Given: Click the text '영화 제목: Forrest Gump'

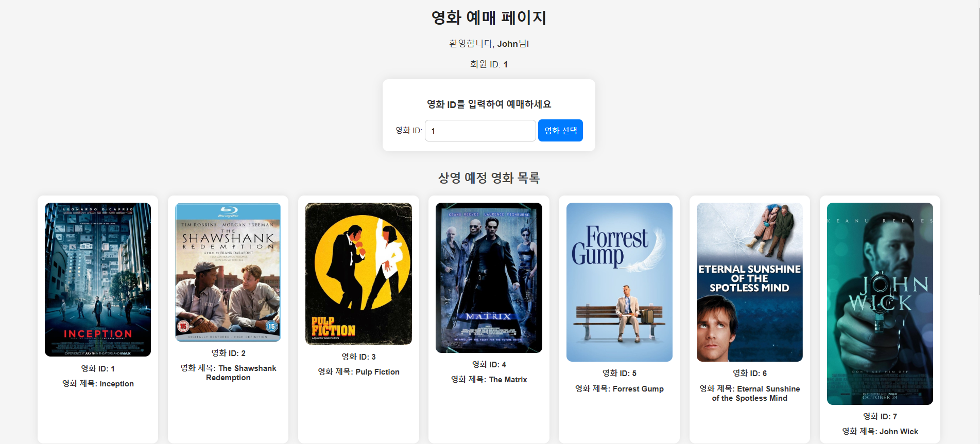Looking at the screenshot, I should tap(620, 389).
